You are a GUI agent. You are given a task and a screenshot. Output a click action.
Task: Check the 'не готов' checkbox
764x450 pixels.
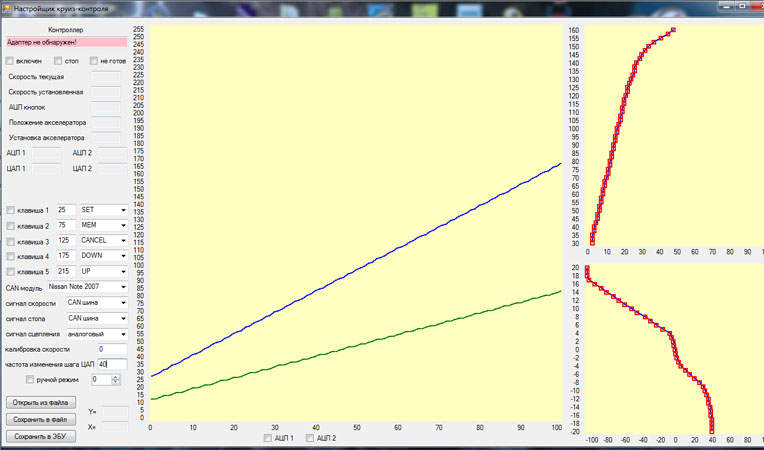click(x=94, y=62)
